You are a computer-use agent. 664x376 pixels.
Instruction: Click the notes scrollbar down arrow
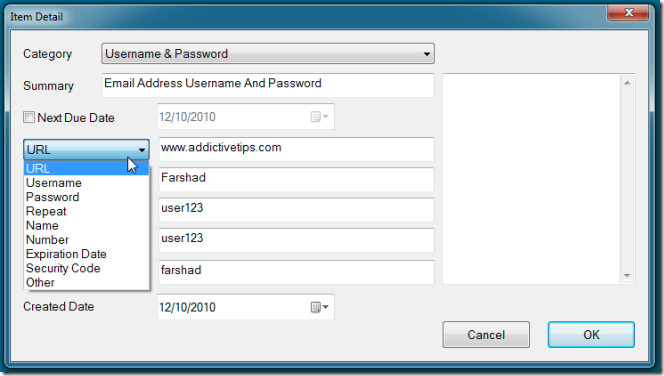627,276
